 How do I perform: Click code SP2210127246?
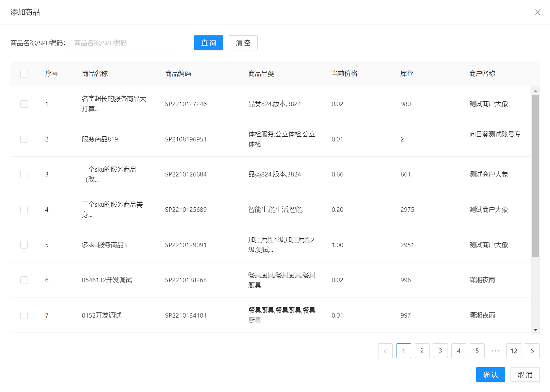186,104
